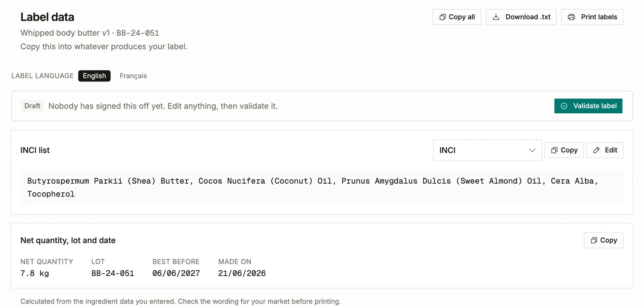The image size is (644, 306).
Task: Click the INCI ingredient list text box
Action: pyautogui.click(x=322, y=188)
